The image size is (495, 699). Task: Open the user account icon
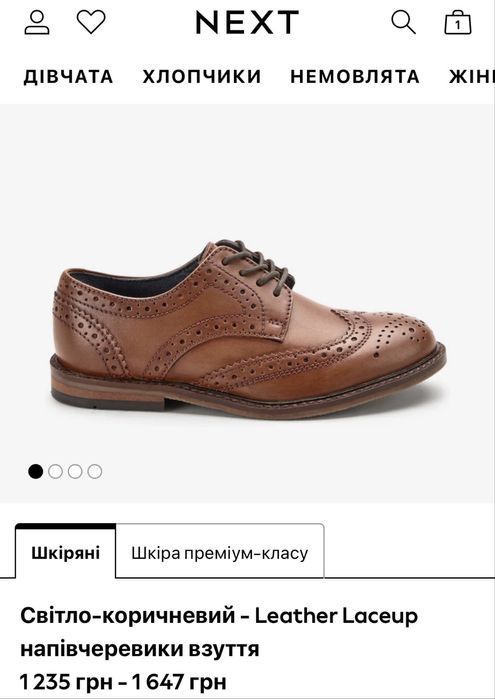click(37, 22)
